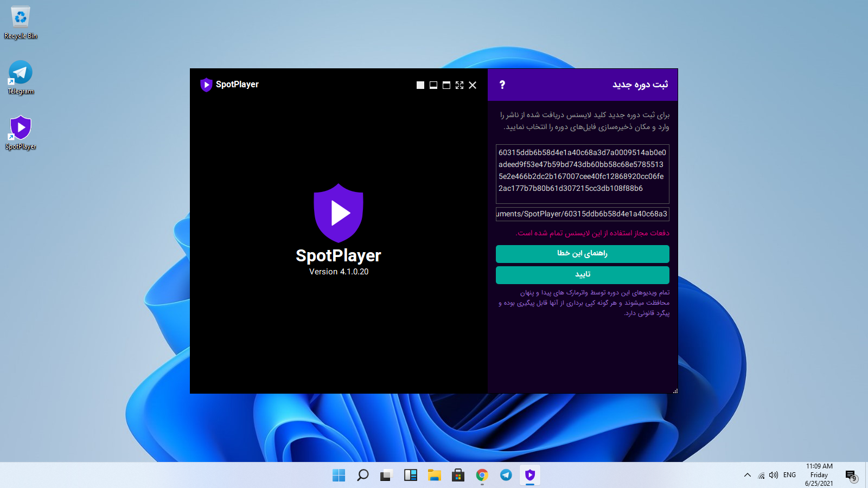Open the Recycle Bin desktop icon

click(21, 22)
